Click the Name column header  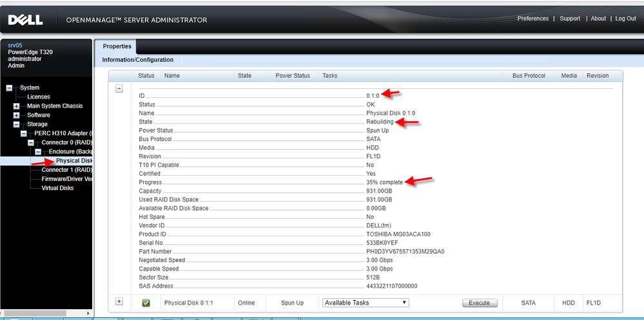(x=171, y=76)
